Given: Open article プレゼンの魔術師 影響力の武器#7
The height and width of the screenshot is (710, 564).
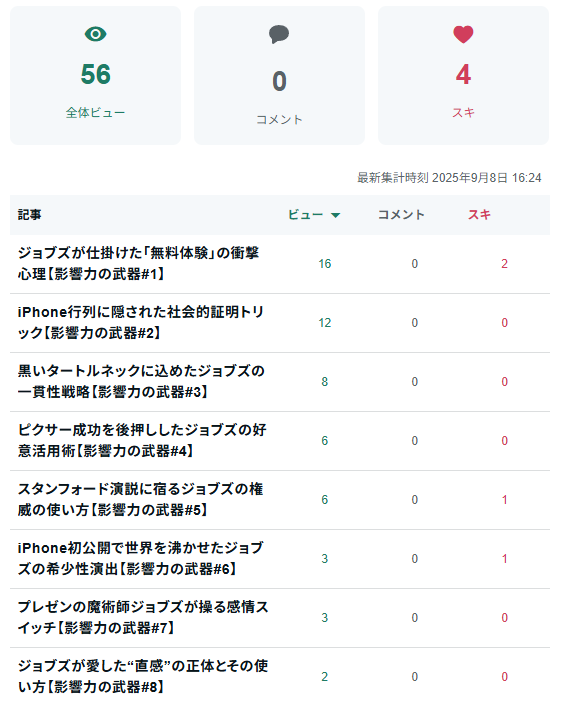Looking at the screenshot, I should point(143,618).
